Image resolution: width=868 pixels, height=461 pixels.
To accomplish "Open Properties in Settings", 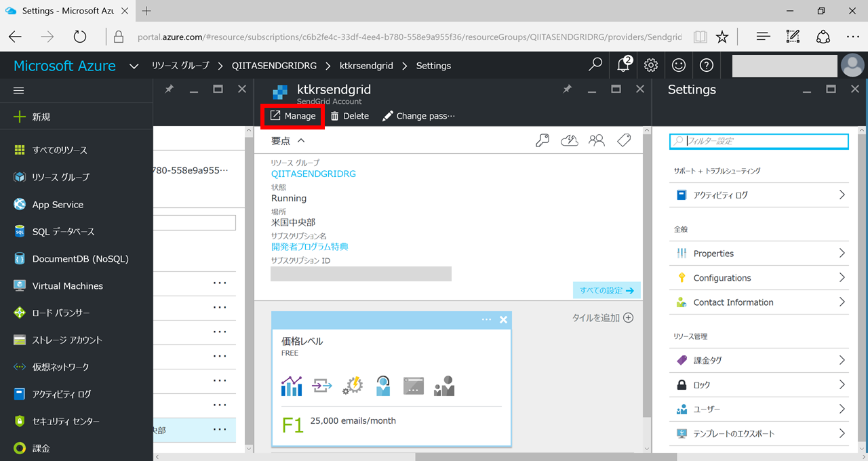I will pos(759,254).
